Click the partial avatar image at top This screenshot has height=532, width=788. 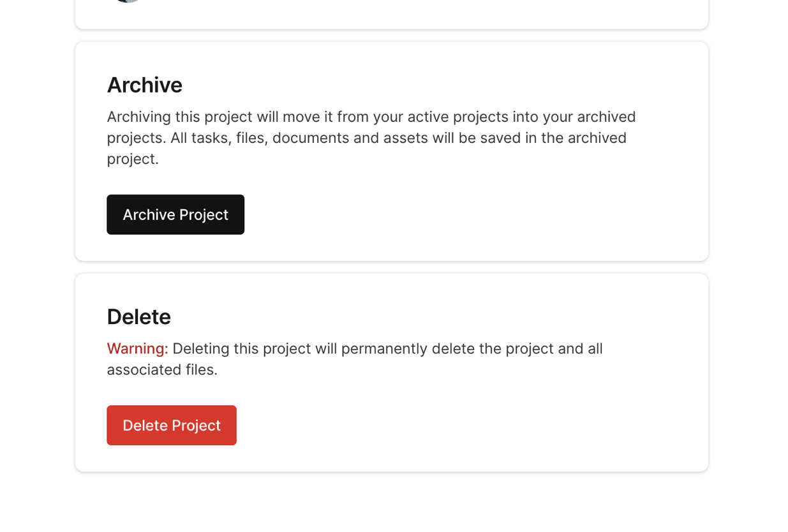click(x=127, y=1)
